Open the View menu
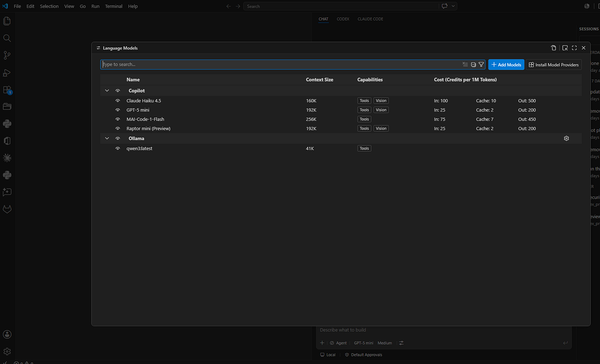 [69, 6]
